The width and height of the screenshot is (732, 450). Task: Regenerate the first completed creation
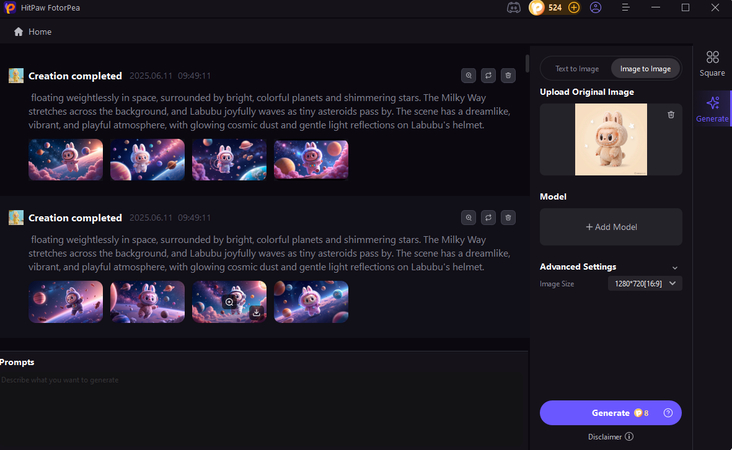pos(488,75)
